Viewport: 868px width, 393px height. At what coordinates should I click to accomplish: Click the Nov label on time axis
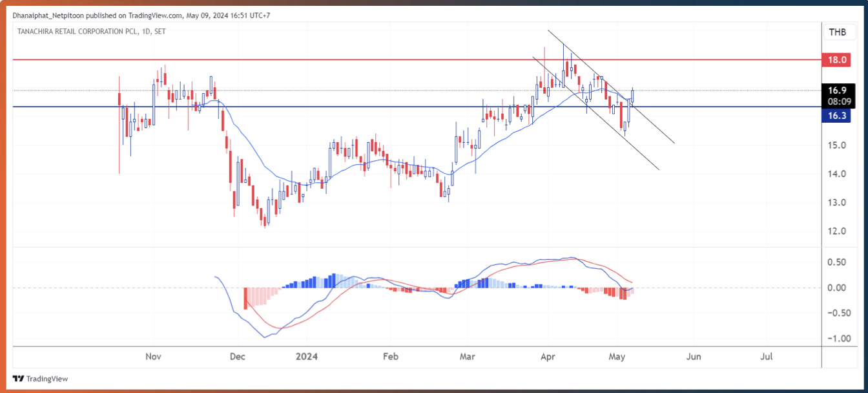pyautogui.click(x=153, y=356)
